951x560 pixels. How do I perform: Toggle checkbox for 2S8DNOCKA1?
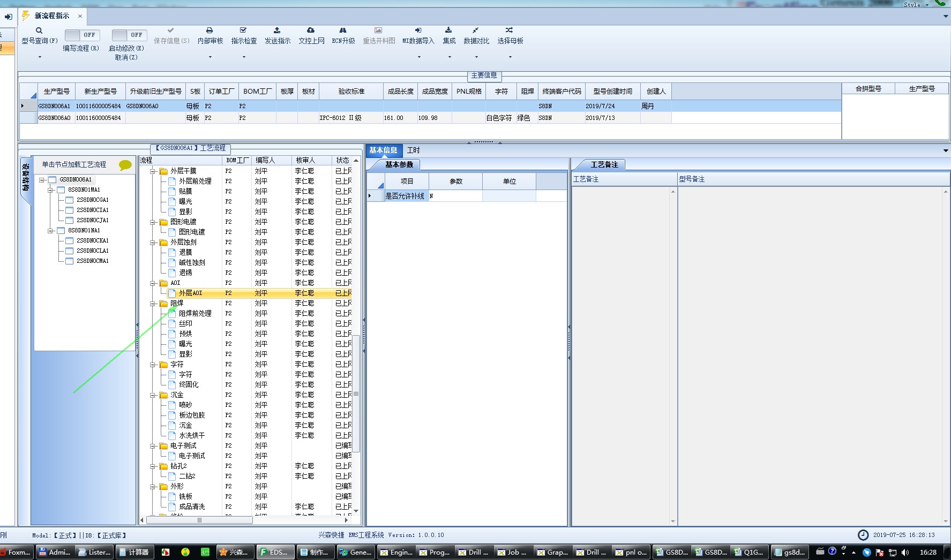click(69, 241)
